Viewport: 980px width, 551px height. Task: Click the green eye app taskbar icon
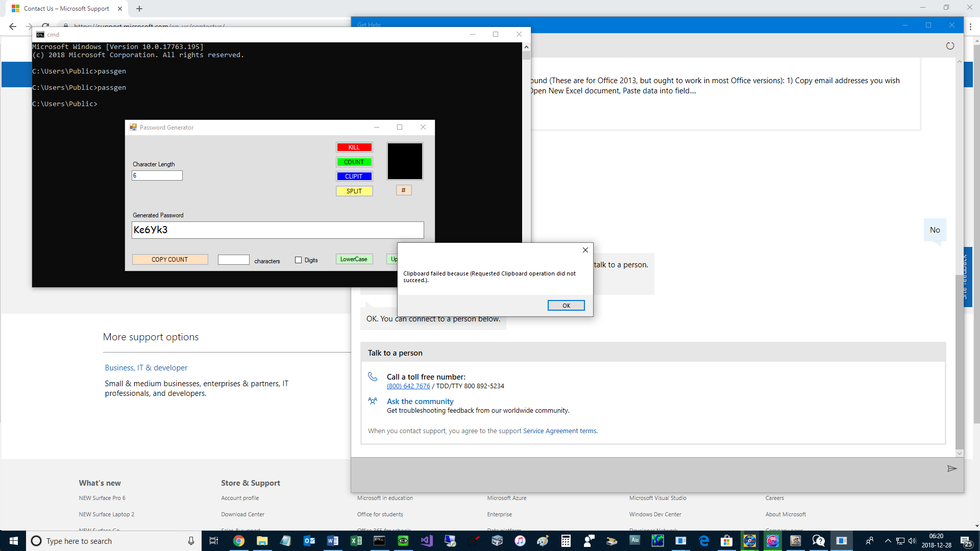(403, 541)
